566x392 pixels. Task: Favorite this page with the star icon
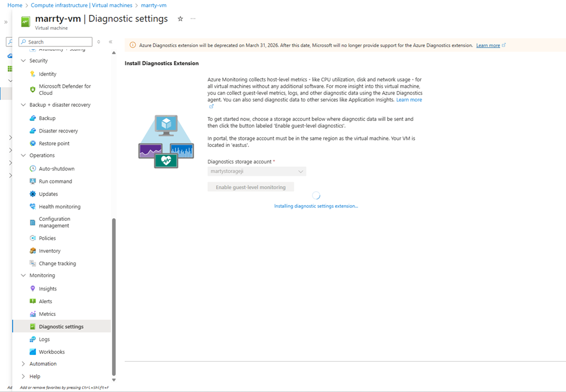[x=180, y=19]
